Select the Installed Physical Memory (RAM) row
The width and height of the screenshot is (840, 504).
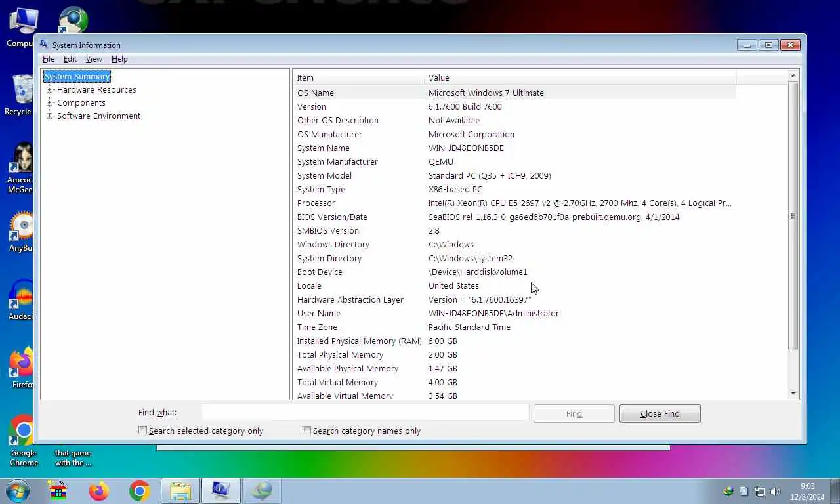[x=514, y=341]
